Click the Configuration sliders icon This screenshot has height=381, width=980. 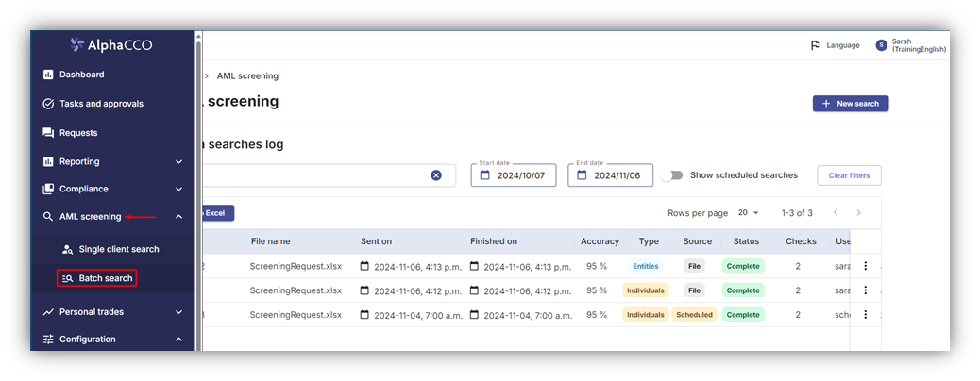[x=47, y=340]
